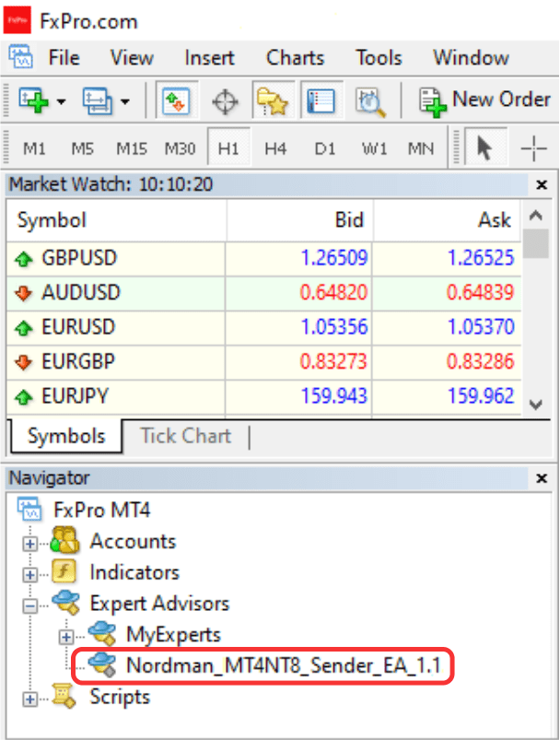Screen dimensions: 560x740
Task: Click the Profiles toolbar icon
Action: tap(96, 100)
